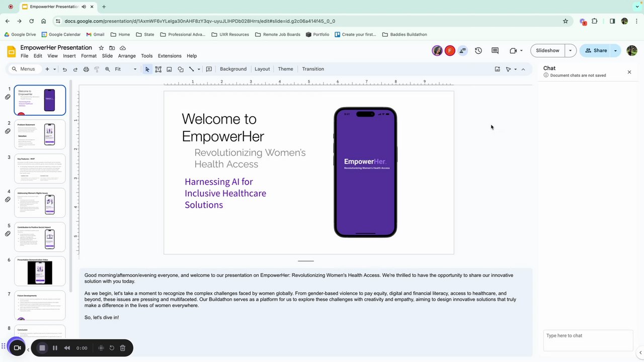
Task: Click the Layout toolbar button
Action: (262, 69)
